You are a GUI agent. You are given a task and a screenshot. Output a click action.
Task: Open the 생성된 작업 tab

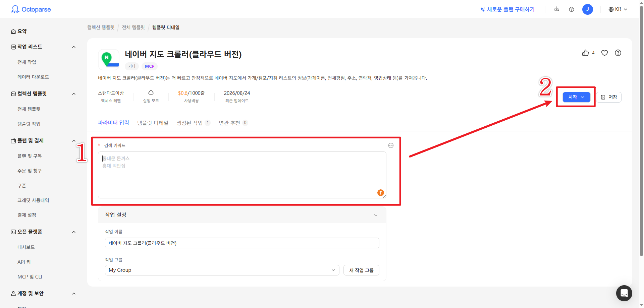point(194,123)
